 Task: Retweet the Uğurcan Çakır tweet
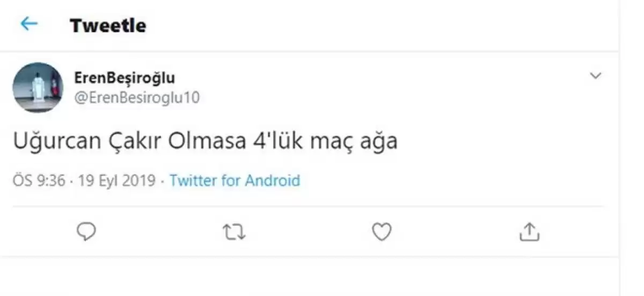(234, 232)
